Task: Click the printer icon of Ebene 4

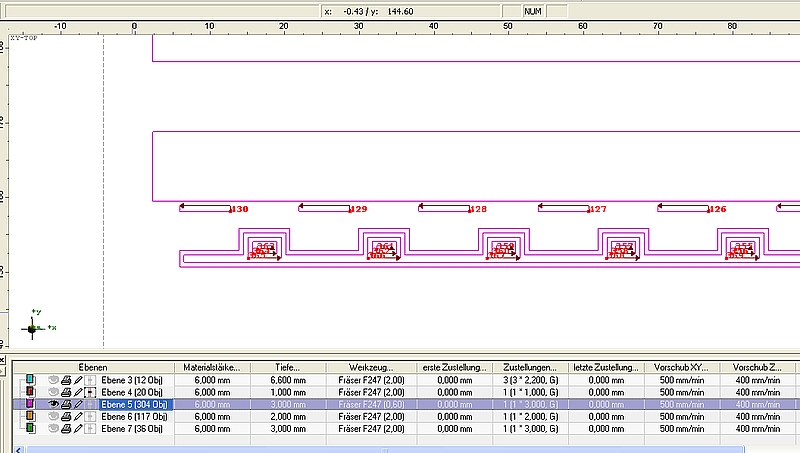Action: (x=66, y=392)
